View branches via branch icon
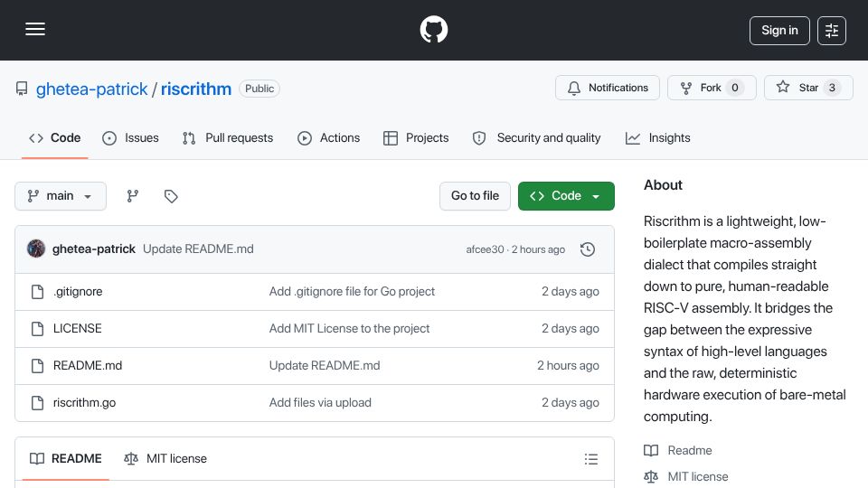This screenshot has width=868, height=488. pyautogui.click(x=132, y=196)
